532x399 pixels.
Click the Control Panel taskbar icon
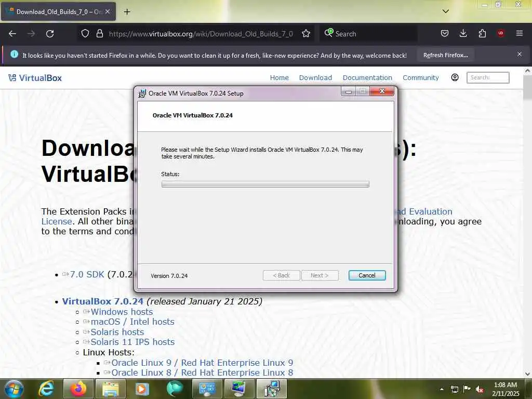(x=207, y=389)
